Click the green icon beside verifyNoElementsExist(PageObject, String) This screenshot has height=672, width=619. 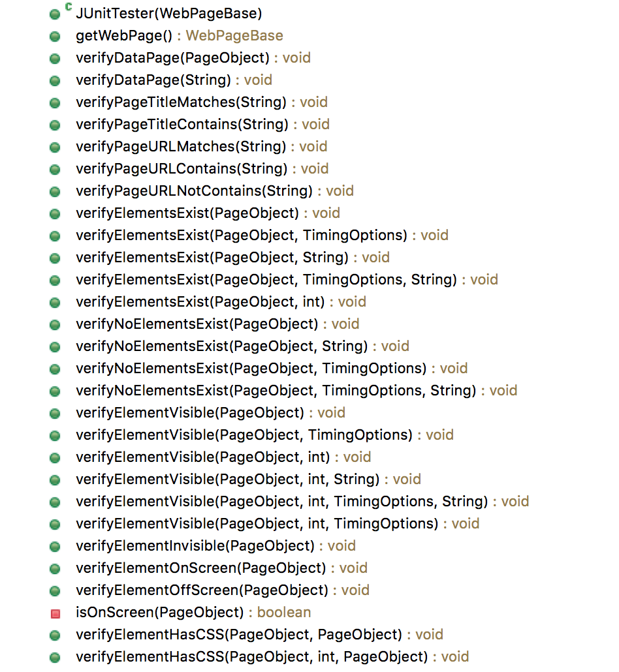[x=55, y=347]
